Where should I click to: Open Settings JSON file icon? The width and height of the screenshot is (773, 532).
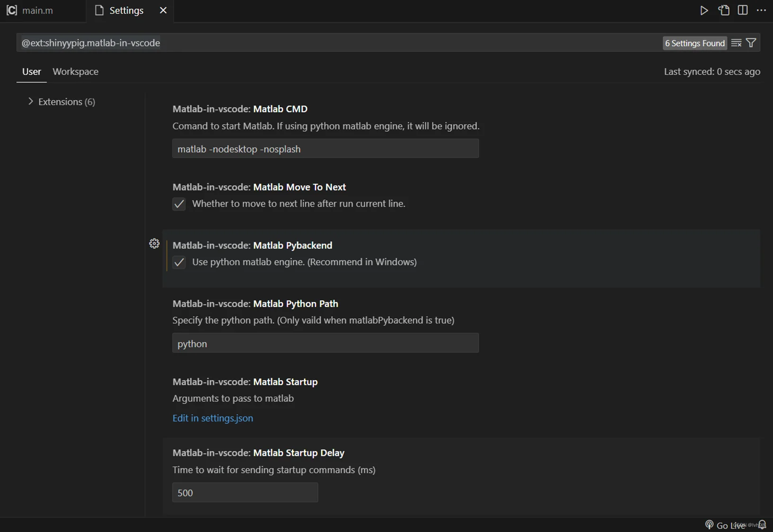pos(724,10)
